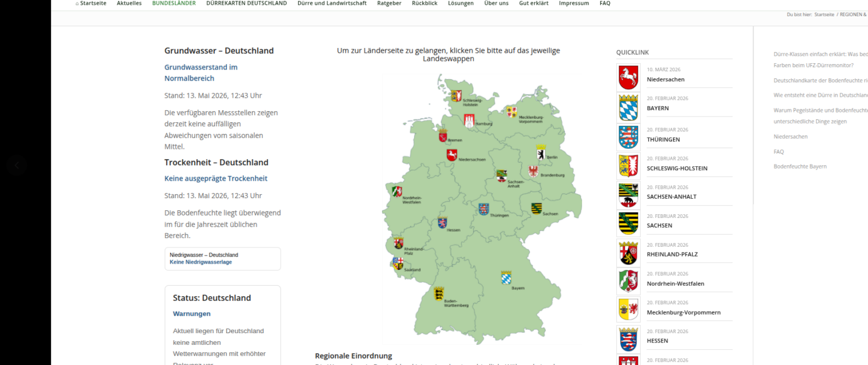
Task: Click the Bayern crest on the map
Action: 506,277
